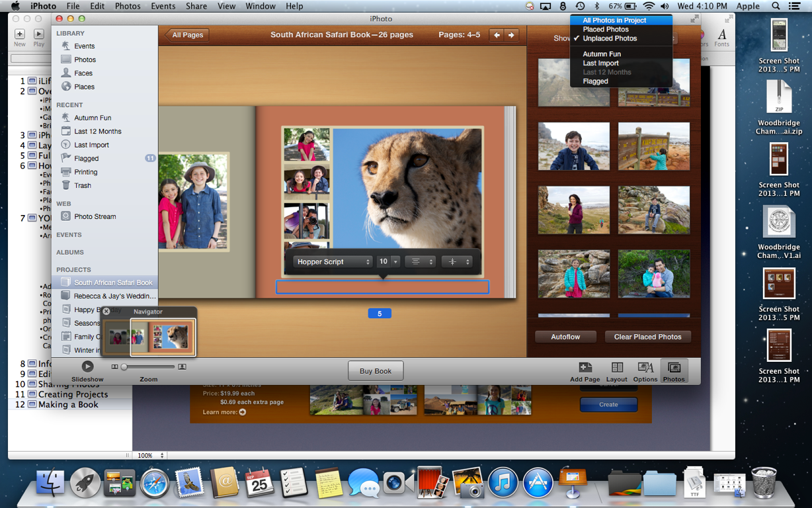Open the Photos menu in menu bar
Screen dimensions: 812x508
pos(128,6)
